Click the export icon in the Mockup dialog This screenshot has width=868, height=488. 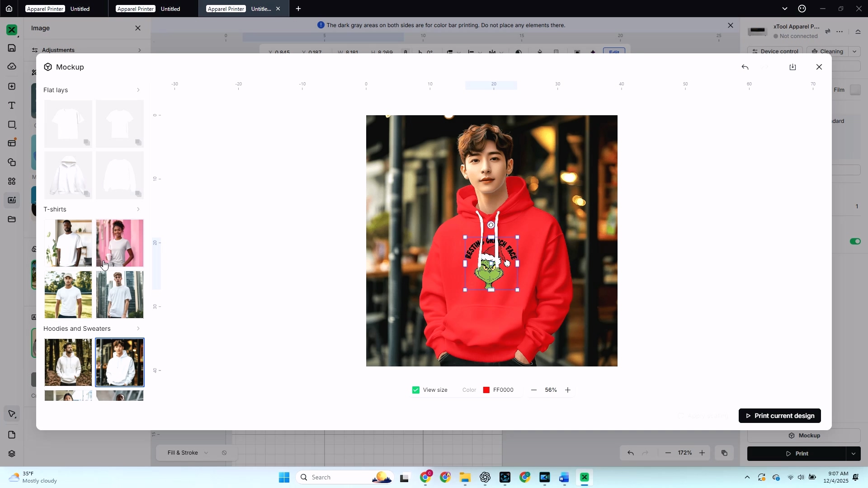coord(793,66)
